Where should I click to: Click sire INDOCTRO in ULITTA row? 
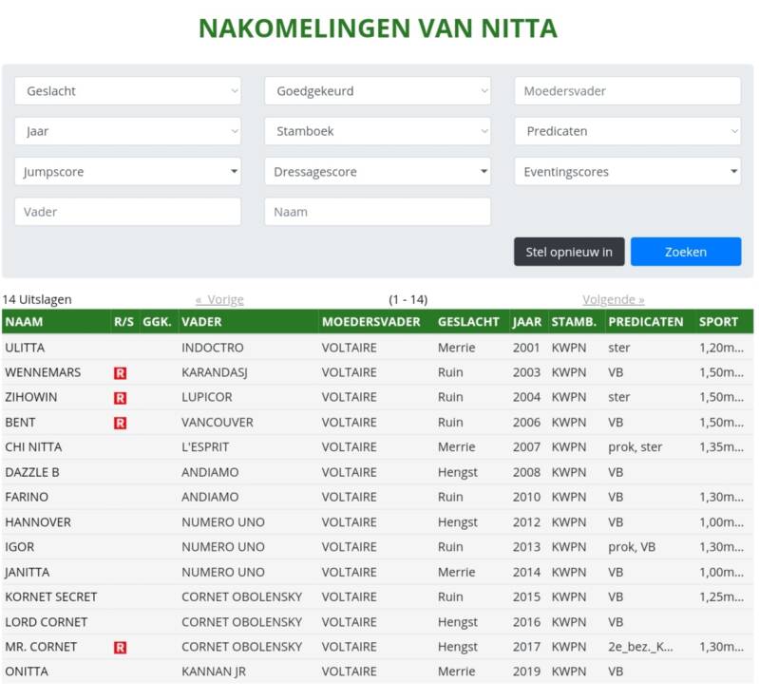click(x=213, y=348)
